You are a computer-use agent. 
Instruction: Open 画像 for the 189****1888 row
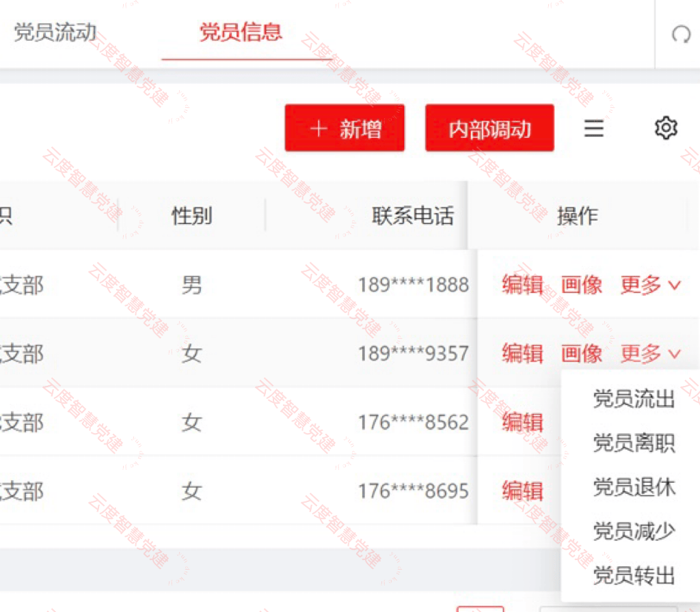(x=581, y=285)
